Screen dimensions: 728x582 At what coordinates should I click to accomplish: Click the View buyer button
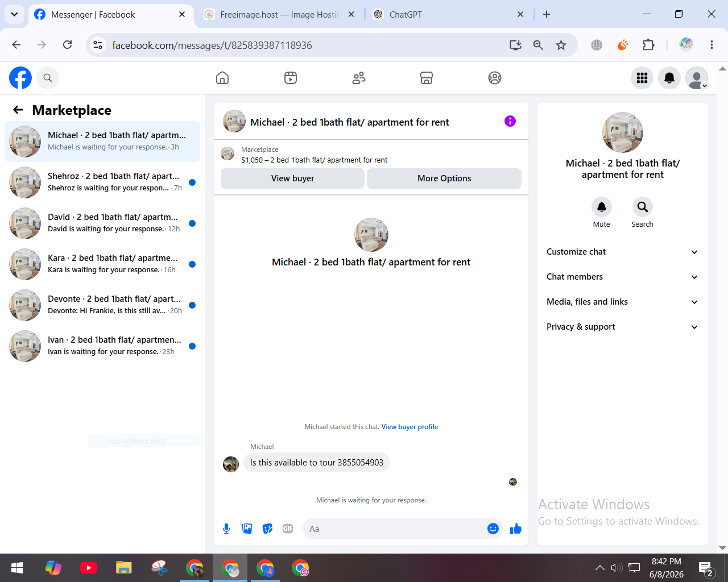pos(292,178)
